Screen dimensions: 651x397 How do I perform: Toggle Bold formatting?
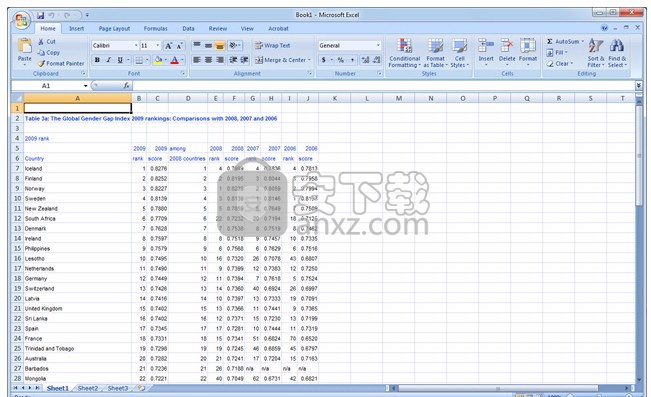[x=97, y=60]
